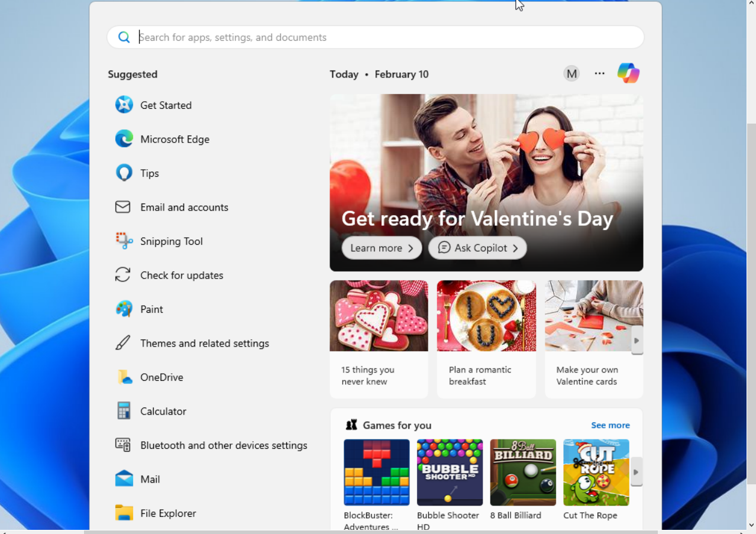756x534 pixels.
Task: Open the Bluetooth devices settings icon
Action: [122, 445]
